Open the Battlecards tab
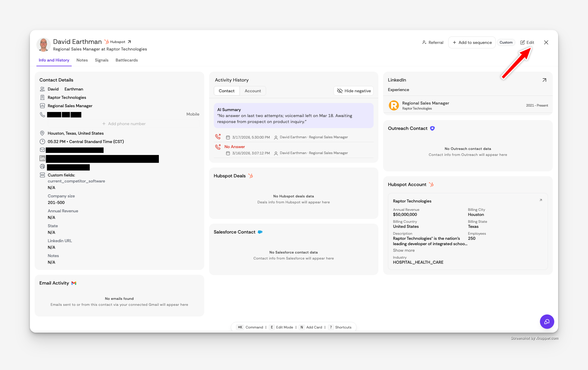 tap(127, 60)
